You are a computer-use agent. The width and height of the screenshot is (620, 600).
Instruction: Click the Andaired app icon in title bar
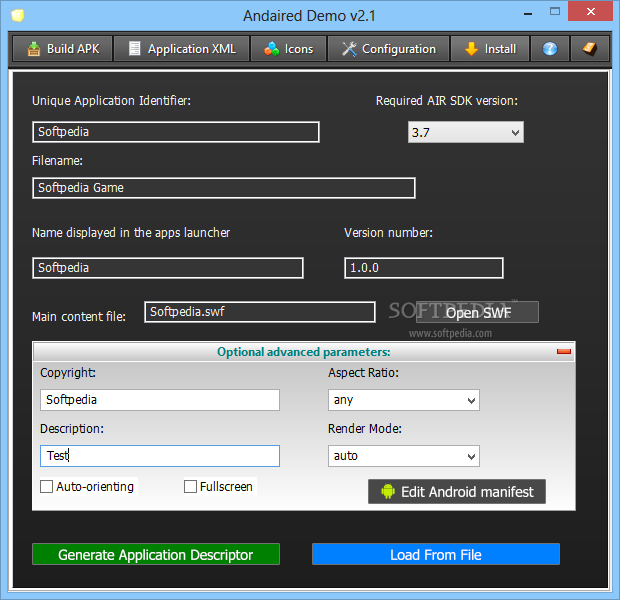pos(17,15)
